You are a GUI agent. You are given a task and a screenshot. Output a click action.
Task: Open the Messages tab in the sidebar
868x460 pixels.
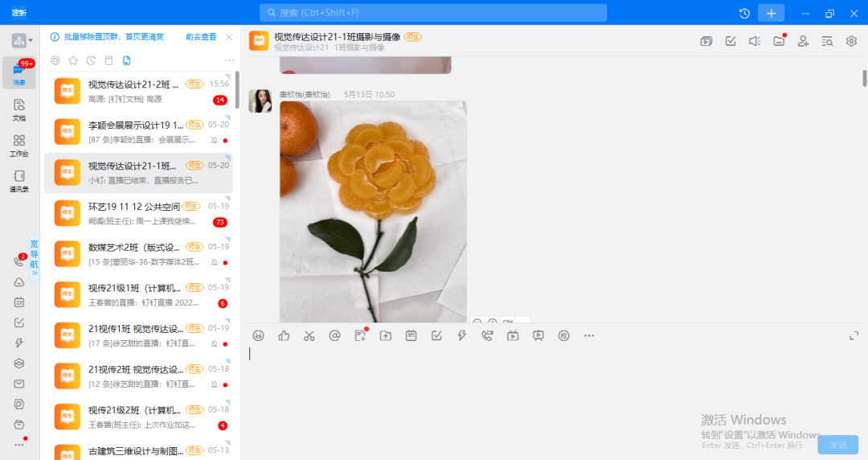(x=19, y=72)
